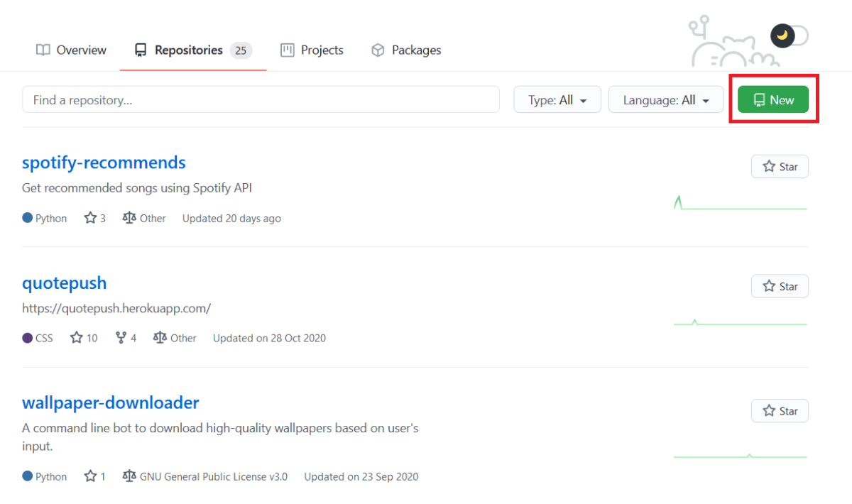The image size is (852, 504).
Task: Open the spotify-recommends repository link
Action: (104, 163)
